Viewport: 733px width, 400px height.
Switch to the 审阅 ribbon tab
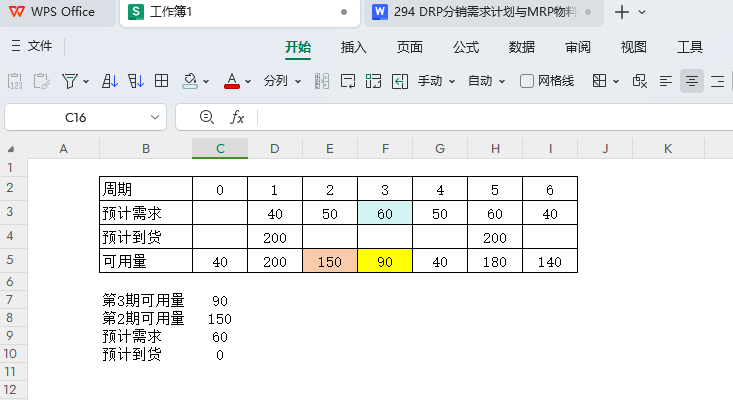coord(578,47)
